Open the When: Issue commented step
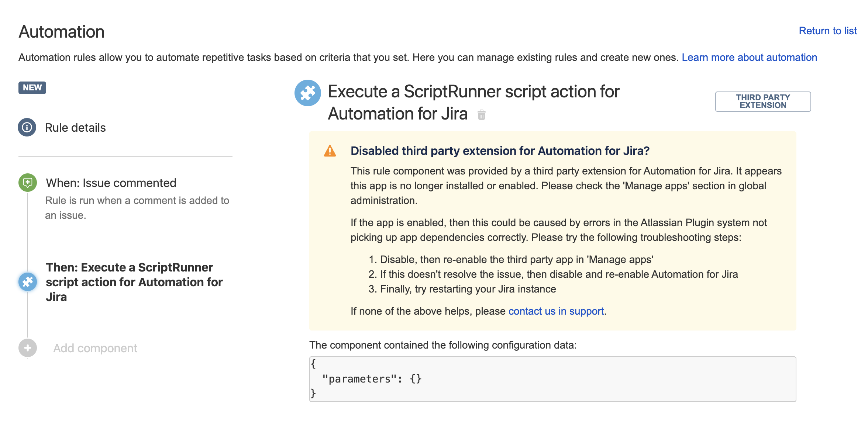 pyautogui.click(x=111, y=183)
